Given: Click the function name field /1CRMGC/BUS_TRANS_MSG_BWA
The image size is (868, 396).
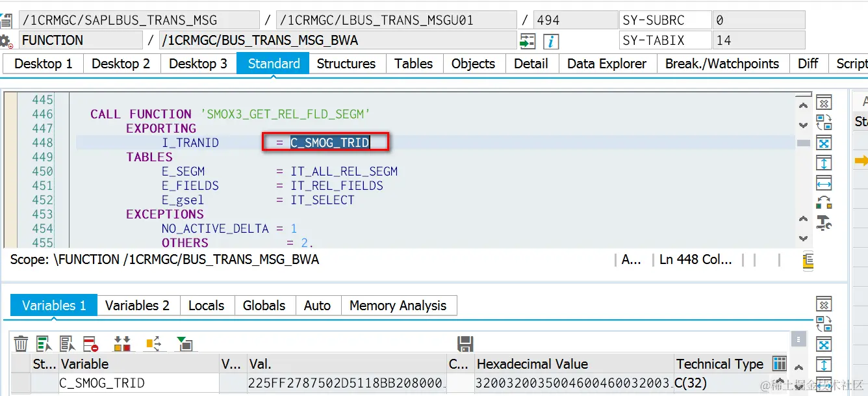Looking at the screenshot, I should pos(337,41).
